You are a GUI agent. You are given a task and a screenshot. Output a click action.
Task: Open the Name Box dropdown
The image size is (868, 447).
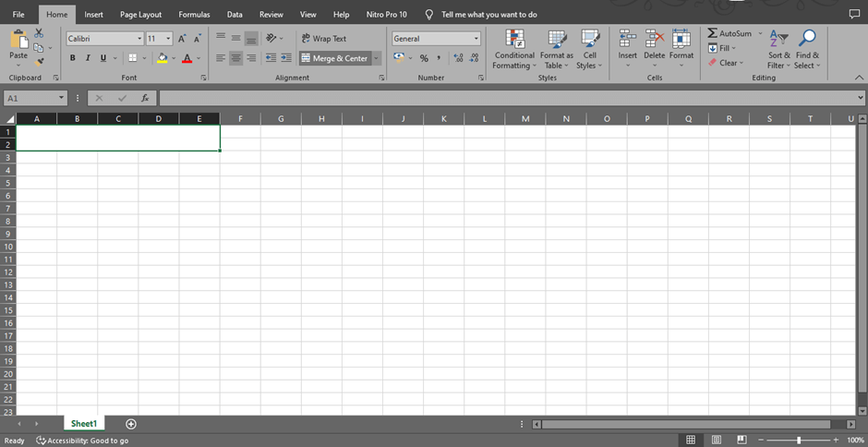tap(62, 98)
